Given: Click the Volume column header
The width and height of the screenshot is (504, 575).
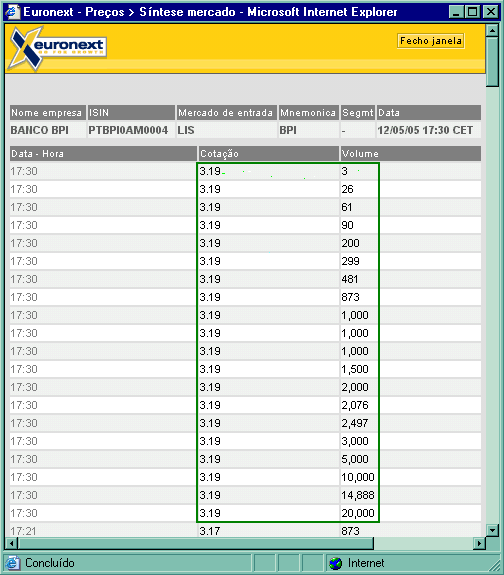Looking at the screenshot, I should click(411, 154).
